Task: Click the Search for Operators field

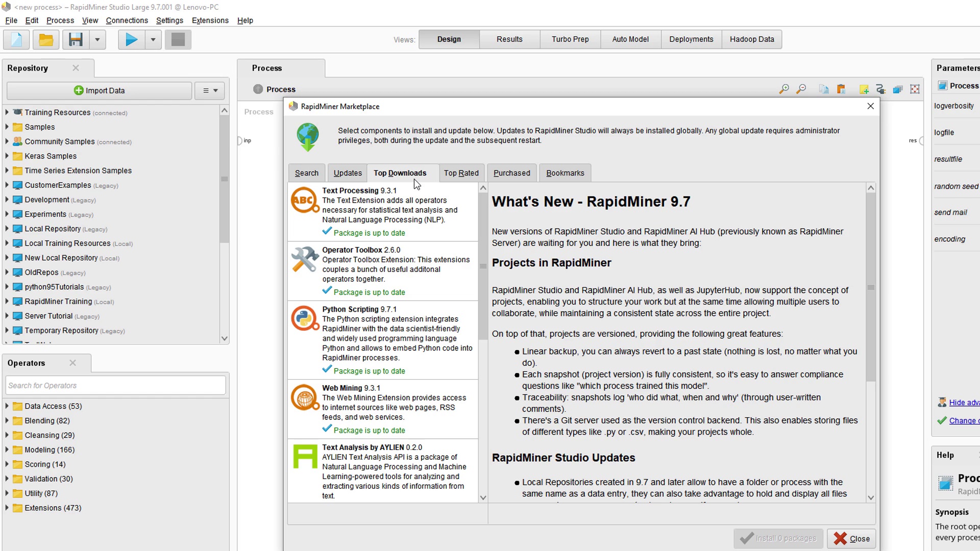Action: (116, 385)
